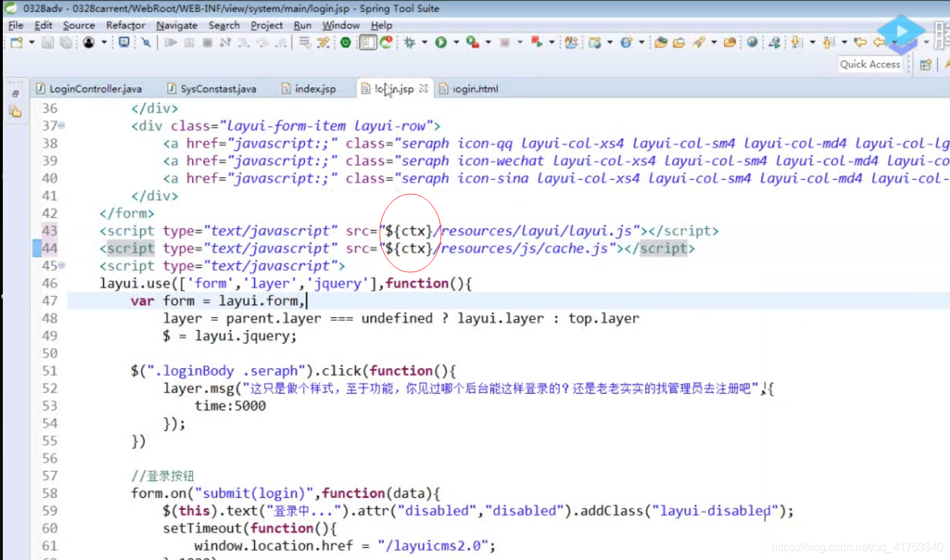The width and height of the screenshot is (950, 560).
Task: Open the External Tools dropdown arrow
Action: coord(552,42)
